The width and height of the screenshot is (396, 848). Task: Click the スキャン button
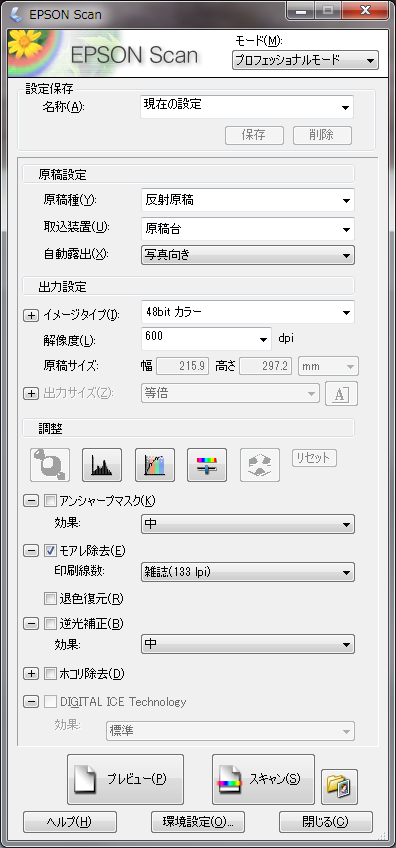(263, 779)
